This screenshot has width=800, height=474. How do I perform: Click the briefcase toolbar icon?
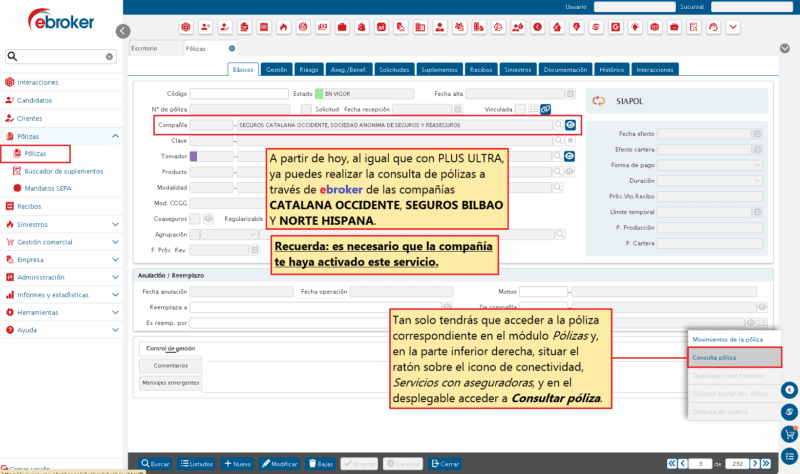[x=342, y=27]
